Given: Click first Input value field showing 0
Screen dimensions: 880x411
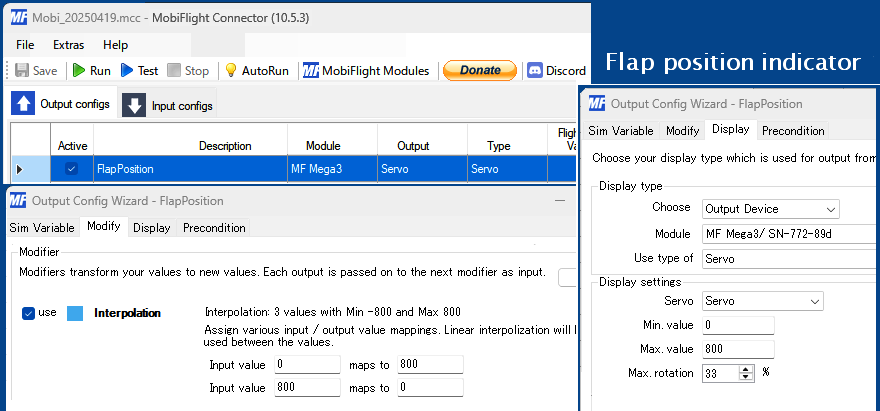Looking at the screenshot, I should click(308, 364).
